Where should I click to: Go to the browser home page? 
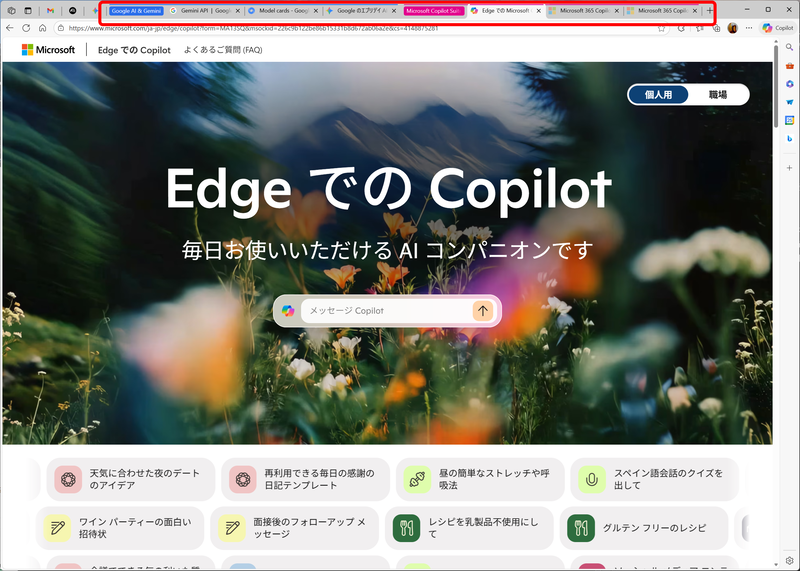click(42, 28)
